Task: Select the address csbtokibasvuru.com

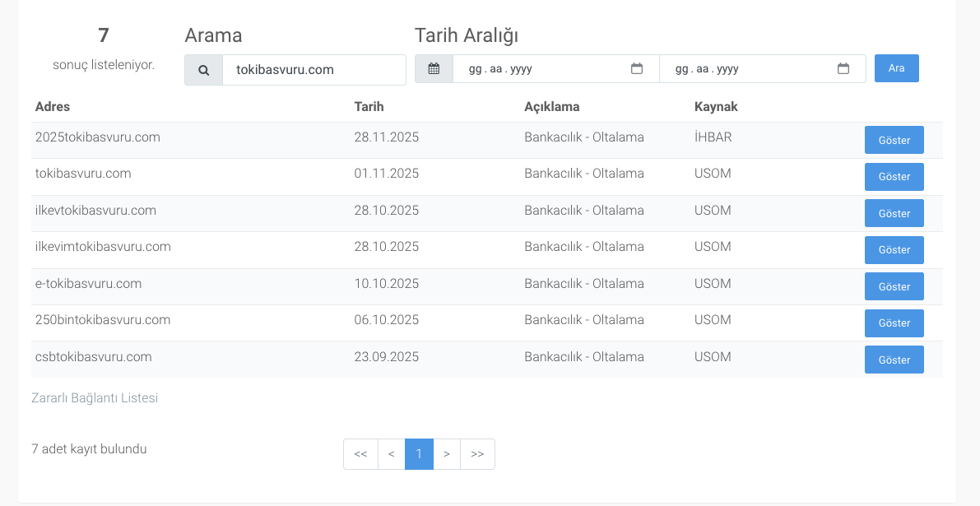Action: tap(94, 357)
